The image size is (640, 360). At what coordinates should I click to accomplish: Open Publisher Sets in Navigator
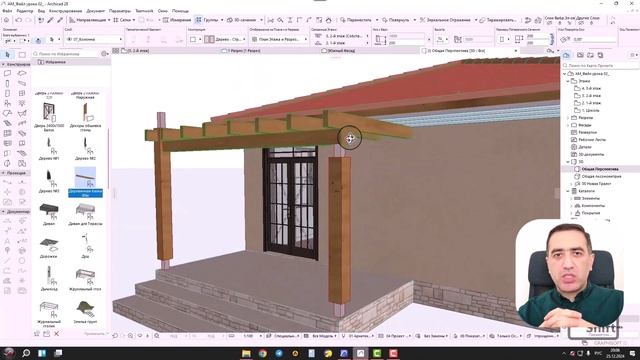(x=600, y=55)
